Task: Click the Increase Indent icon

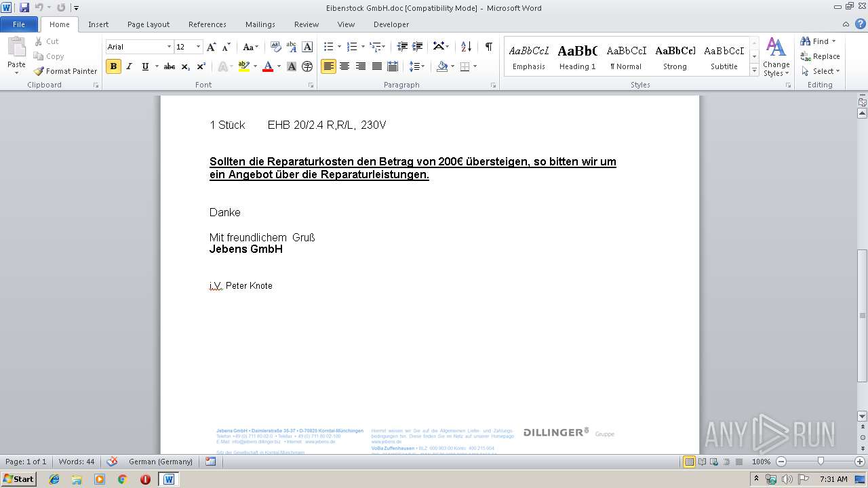Action: pos(418,47)
